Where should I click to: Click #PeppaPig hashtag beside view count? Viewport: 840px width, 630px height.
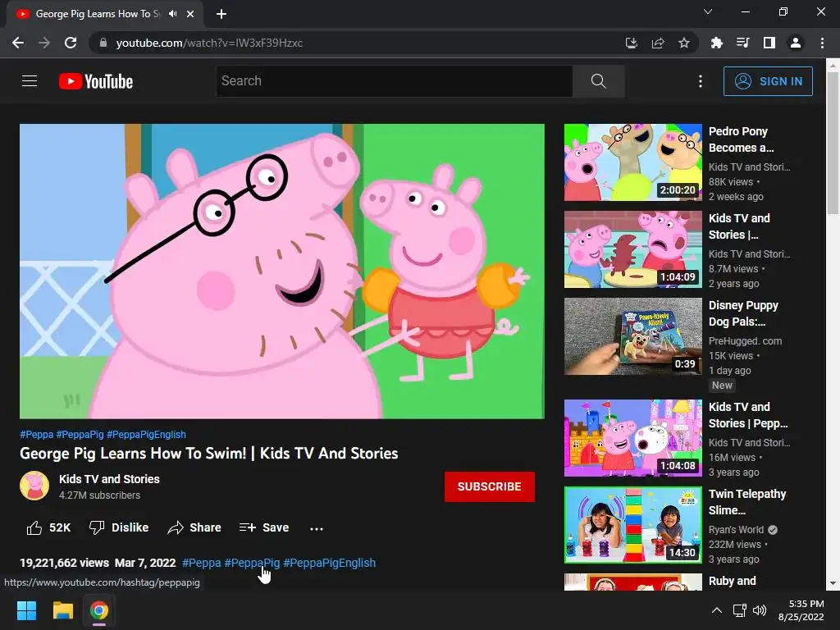tap(252, 563)
